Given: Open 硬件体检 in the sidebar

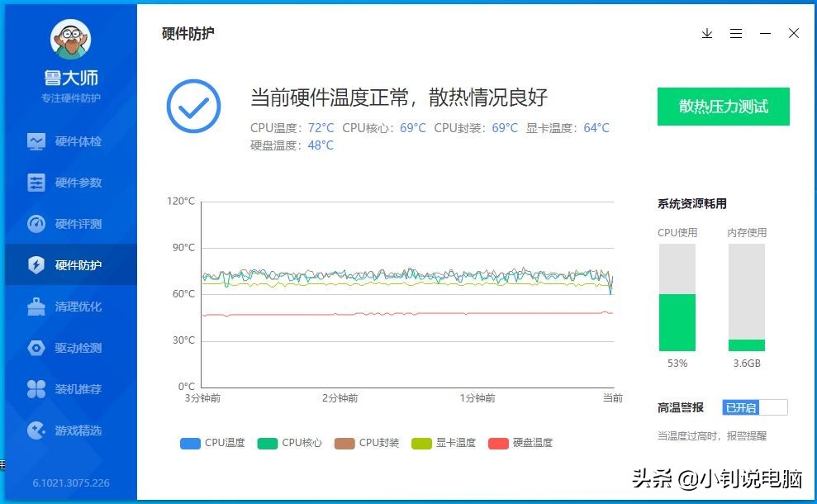Looking at the screenshot, I should [71, 141].
